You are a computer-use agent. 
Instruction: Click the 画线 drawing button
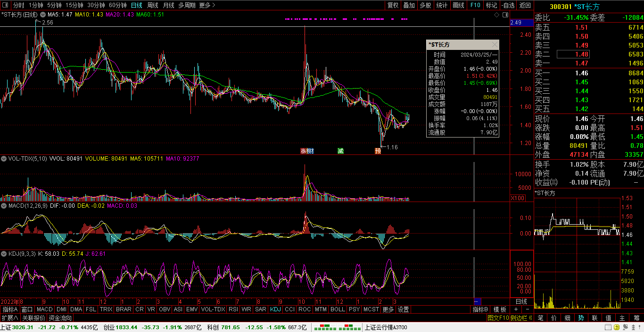[458, 5]
